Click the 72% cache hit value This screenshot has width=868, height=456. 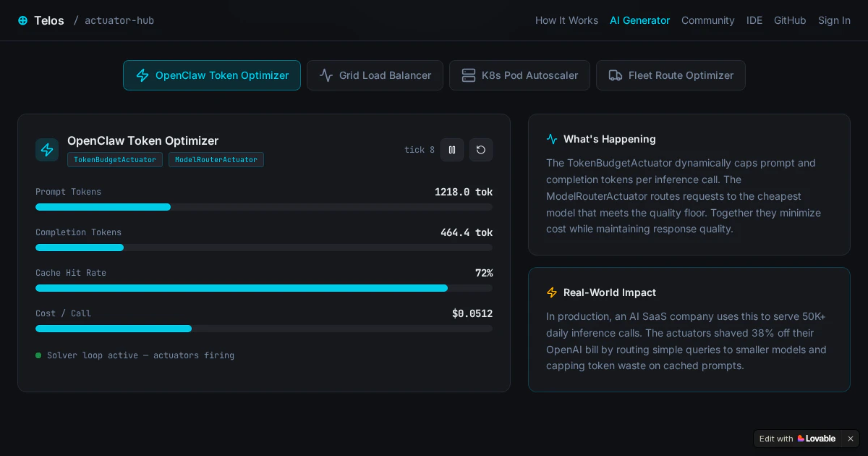tap(484, 273)
